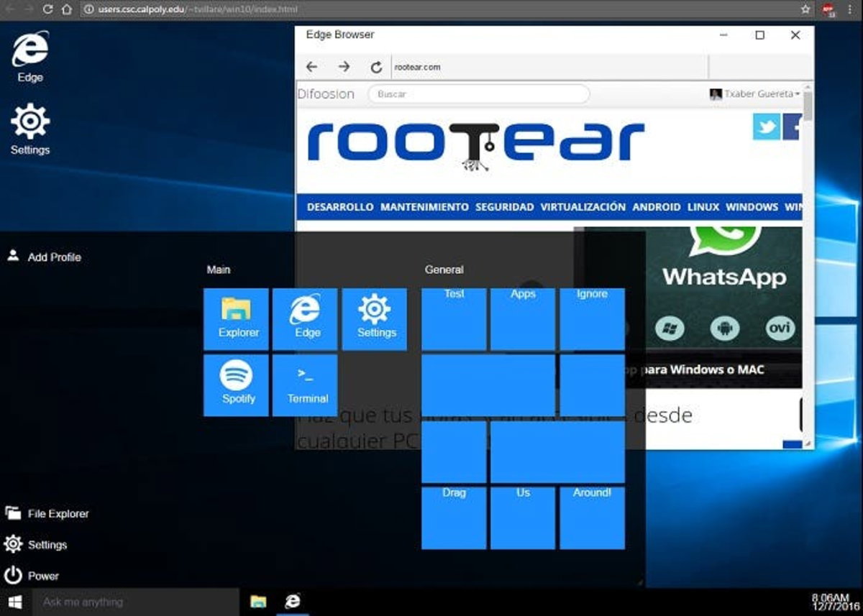The height and width of the screenshot is (616, 863).
Task: Open the VIRTUALIZACIÓN menu item
Action: (583, 207)
